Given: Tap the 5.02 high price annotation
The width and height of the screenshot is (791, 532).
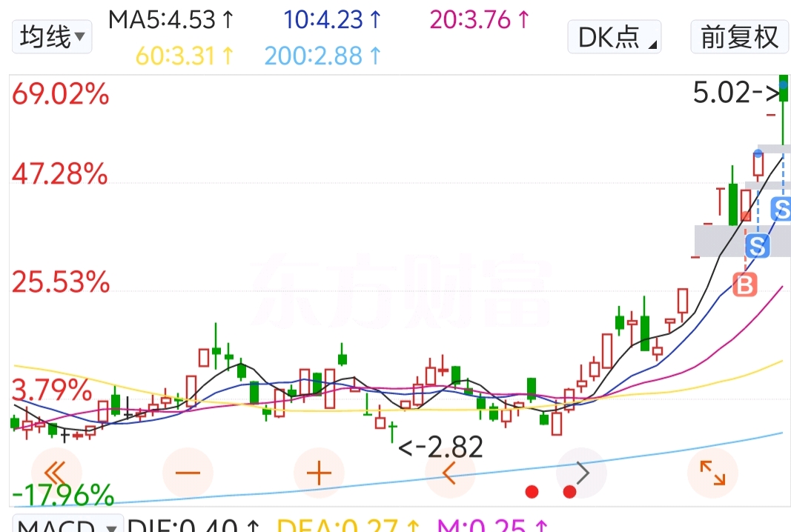Looking at the screenshot, I should [735, 93].
